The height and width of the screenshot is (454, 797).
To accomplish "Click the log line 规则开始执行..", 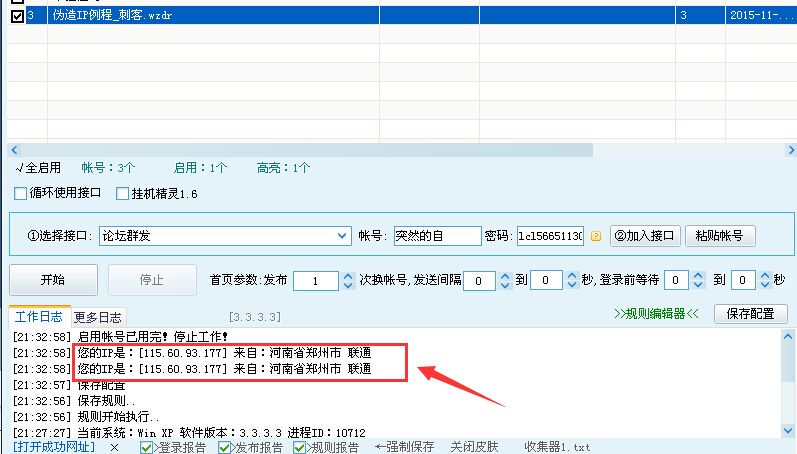I will [85, 417].
